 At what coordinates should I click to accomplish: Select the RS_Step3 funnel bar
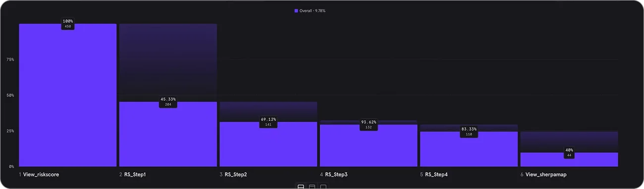pyautogui.click(x=369, y=145)
